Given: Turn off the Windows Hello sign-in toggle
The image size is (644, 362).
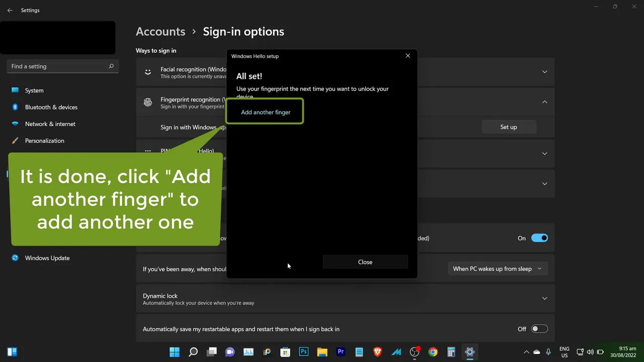Looking at the screenshot, I should 539,238.
